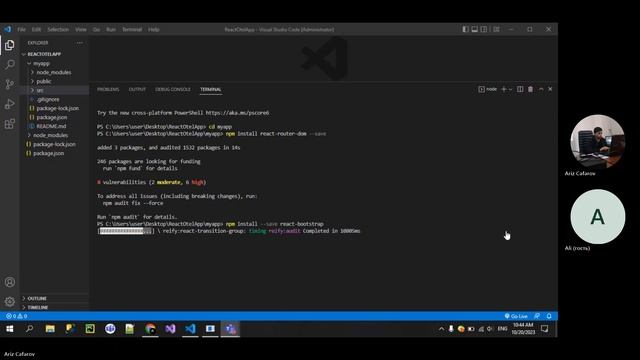Expand node_modules folder inside myapp
640x360 pixels.
54,72
